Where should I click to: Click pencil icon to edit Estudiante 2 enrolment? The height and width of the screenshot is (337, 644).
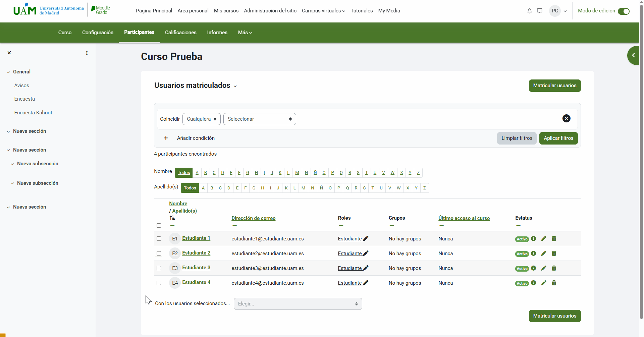coord(543,254)
